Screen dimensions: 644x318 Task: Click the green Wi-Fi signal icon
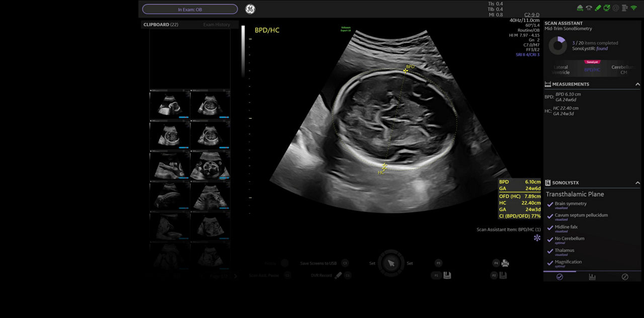[633, 8]
